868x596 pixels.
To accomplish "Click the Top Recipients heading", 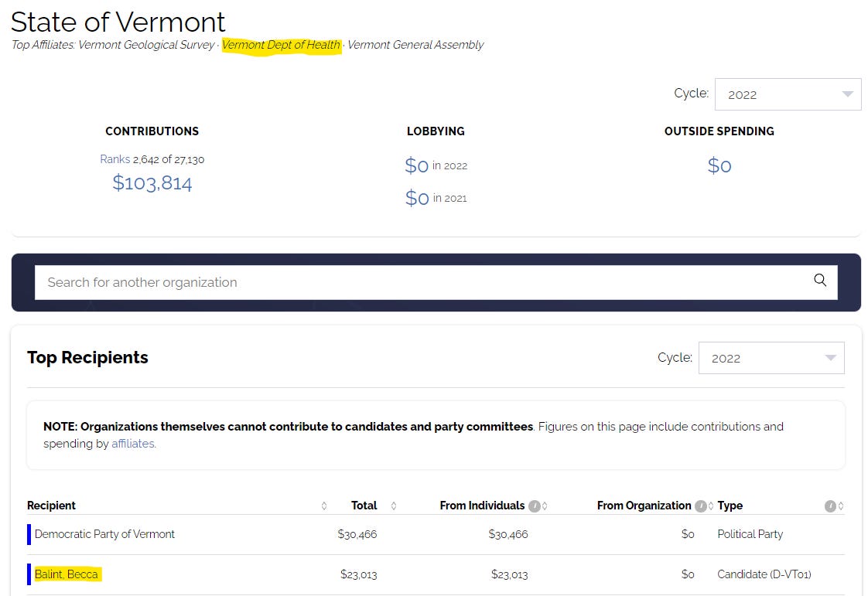I will 87,357.
